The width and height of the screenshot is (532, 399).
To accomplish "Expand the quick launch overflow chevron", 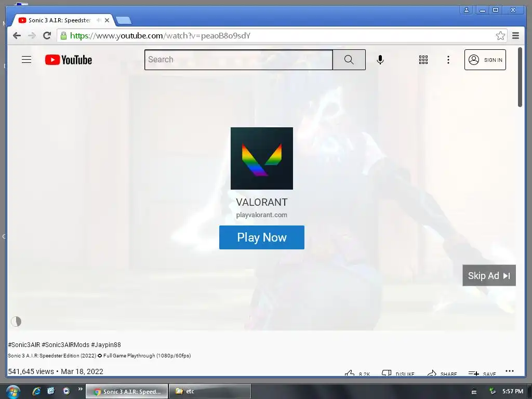I will [x=80, y=389].
